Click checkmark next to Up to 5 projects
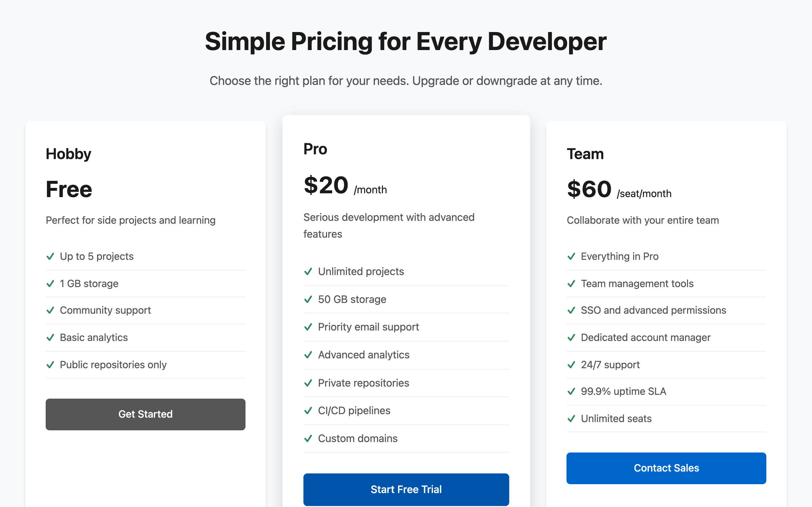The width and height of the screenshot is (812, 507). point(50,257)
